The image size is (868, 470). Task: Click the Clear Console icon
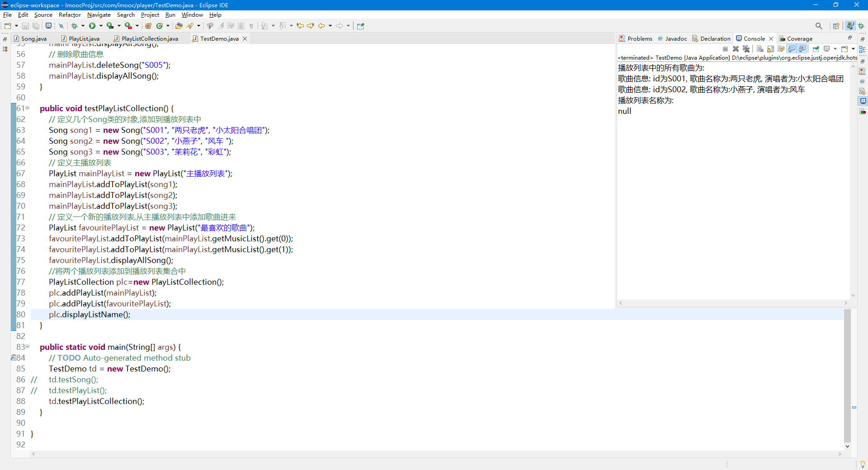[760, 49]
